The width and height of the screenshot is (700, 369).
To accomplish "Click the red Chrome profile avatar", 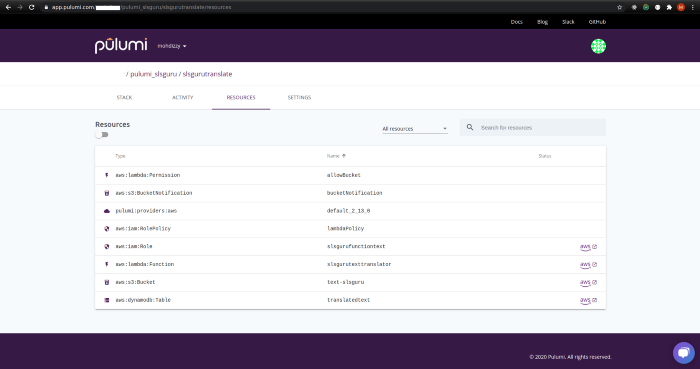I will (681, 7).
